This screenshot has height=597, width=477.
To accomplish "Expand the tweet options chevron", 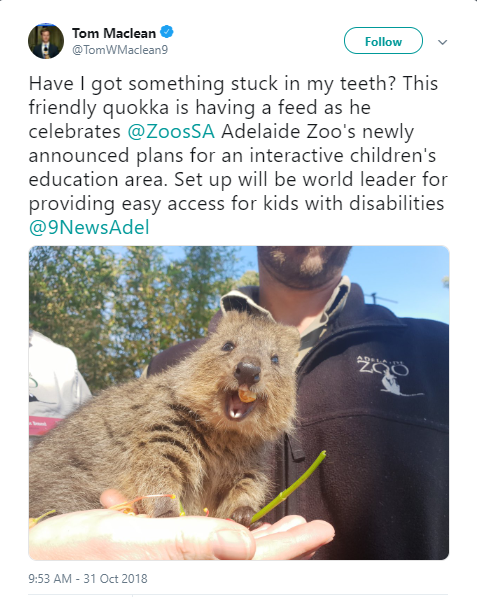I will (442, 42).
